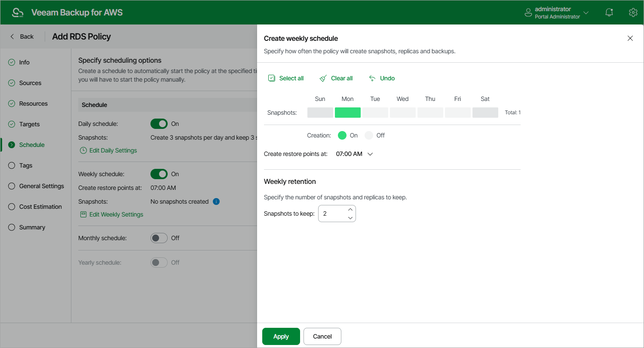The height and width of the screenshot is (348, 644).
Task: Click the Resources step checkmark icon
Action: pos(12,104)
